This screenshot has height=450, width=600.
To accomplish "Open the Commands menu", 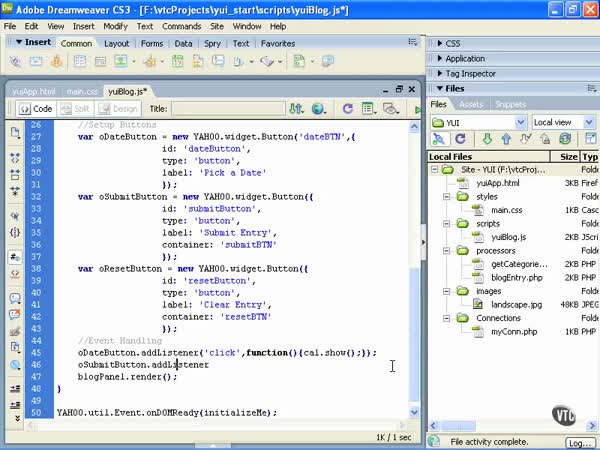I will point(181,25).
